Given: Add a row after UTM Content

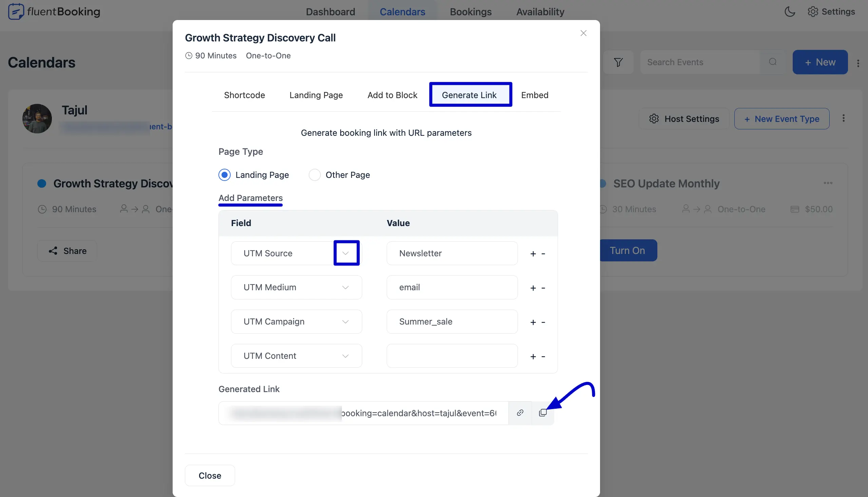Looking at the screenshot, I should pos(533,356).
